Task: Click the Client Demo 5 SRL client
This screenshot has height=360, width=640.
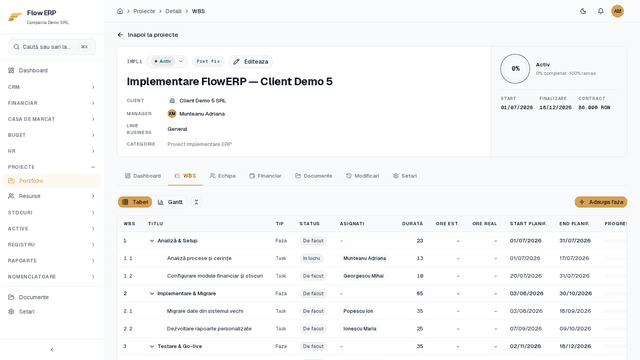Action: coord(202,100)
